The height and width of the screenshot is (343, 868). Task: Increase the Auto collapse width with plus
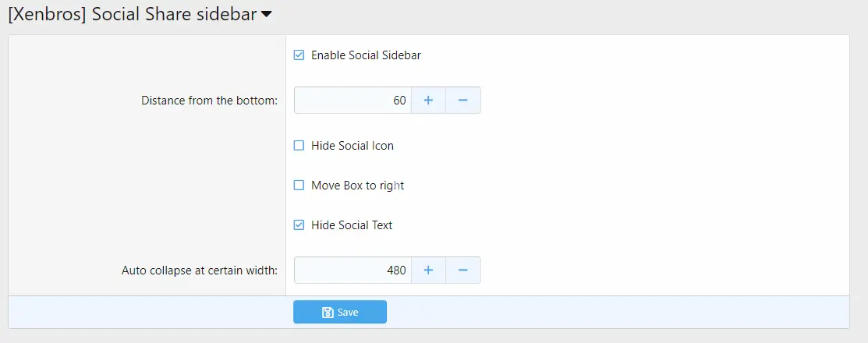pyautogui.click(x=428, y=271)
